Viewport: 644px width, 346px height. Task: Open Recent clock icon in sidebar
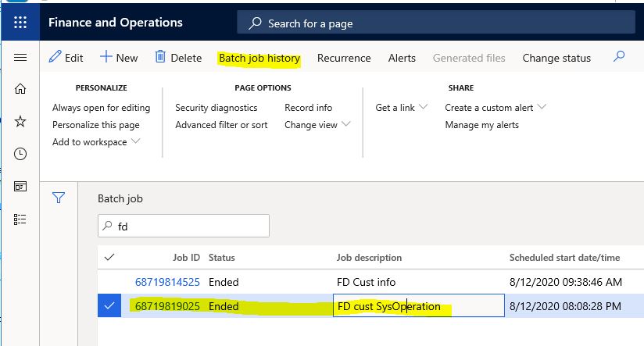tap(20, 154)
